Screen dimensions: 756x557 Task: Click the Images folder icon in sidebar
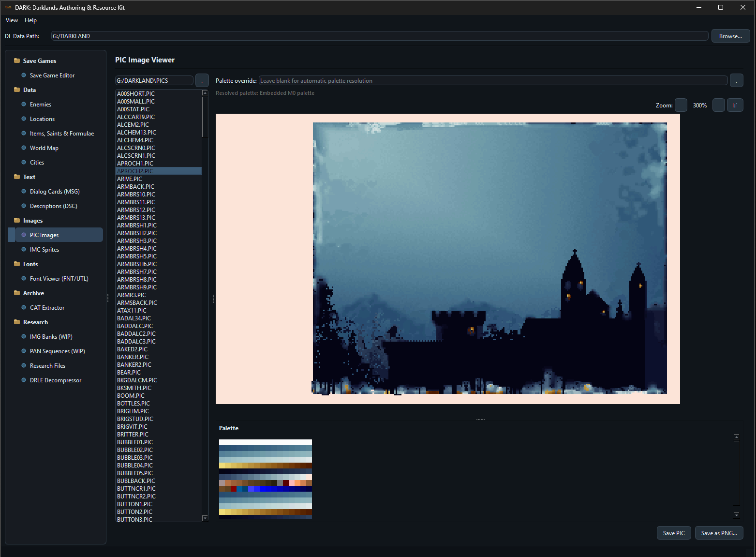tap(17, 220)
